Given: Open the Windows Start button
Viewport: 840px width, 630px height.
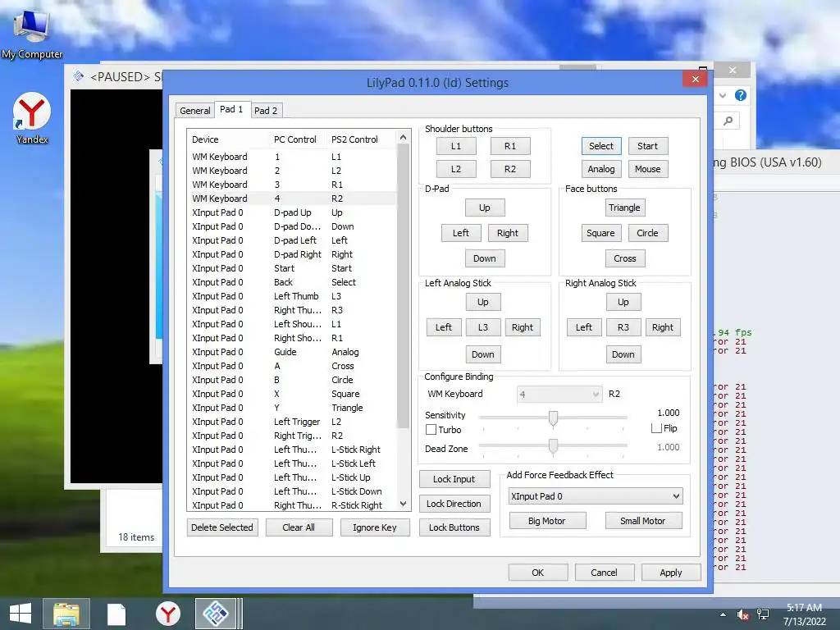Looking at the screenshot, I should pyautogui.click(x=21, y=614).
